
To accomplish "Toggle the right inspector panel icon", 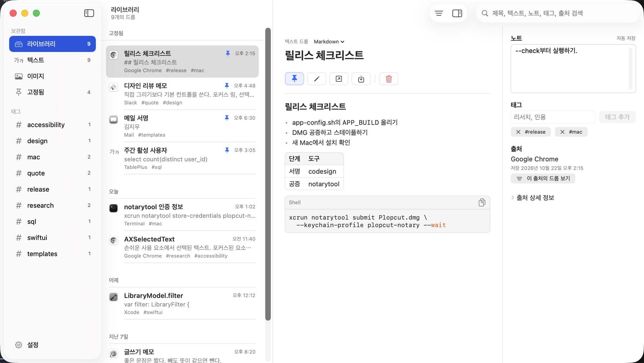I will 457,13.
